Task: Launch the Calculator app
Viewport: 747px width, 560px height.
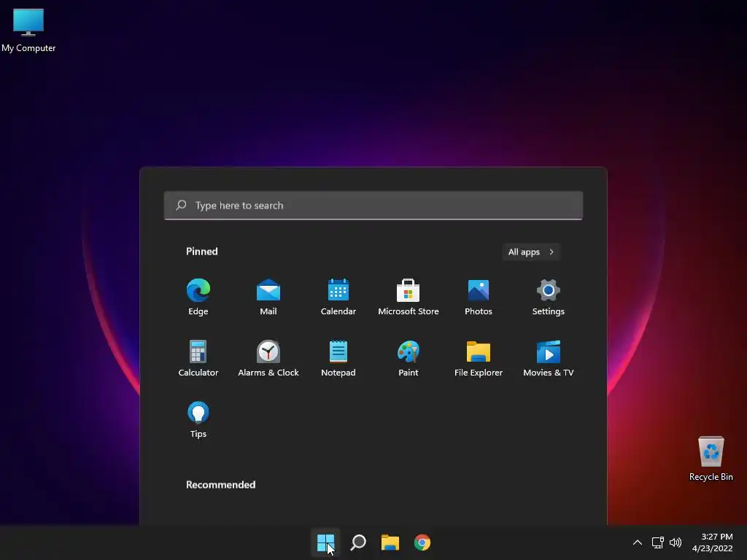Action: coord(198,359)
